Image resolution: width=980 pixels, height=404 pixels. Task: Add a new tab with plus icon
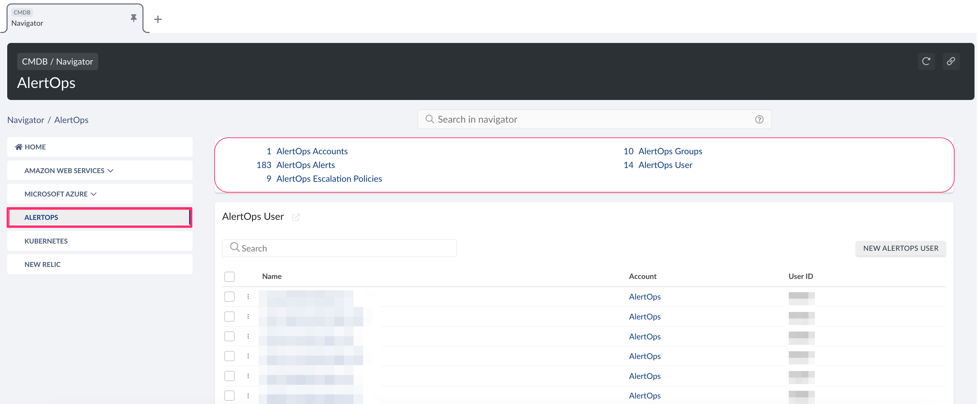(x=158, y=19)
